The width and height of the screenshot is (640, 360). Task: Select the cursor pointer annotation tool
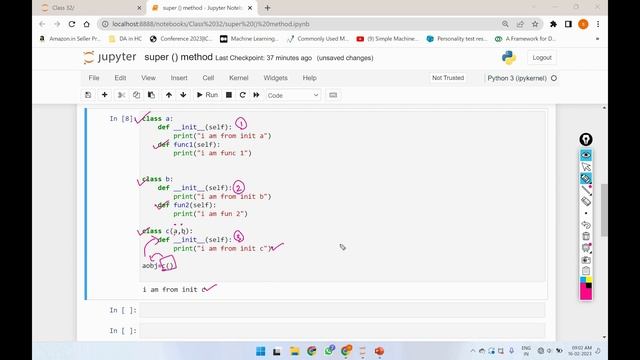click(586, 167)
